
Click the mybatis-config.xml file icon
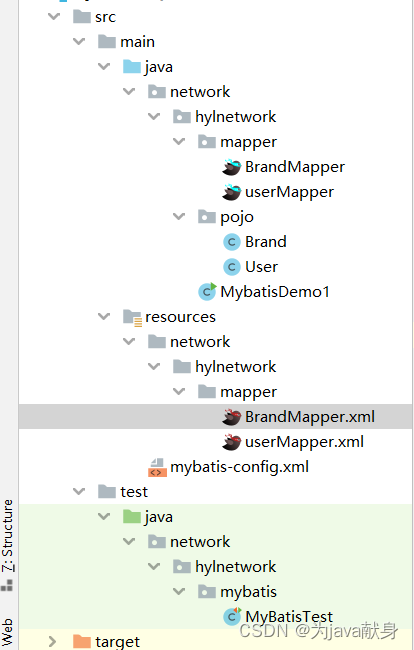point(157,467)
